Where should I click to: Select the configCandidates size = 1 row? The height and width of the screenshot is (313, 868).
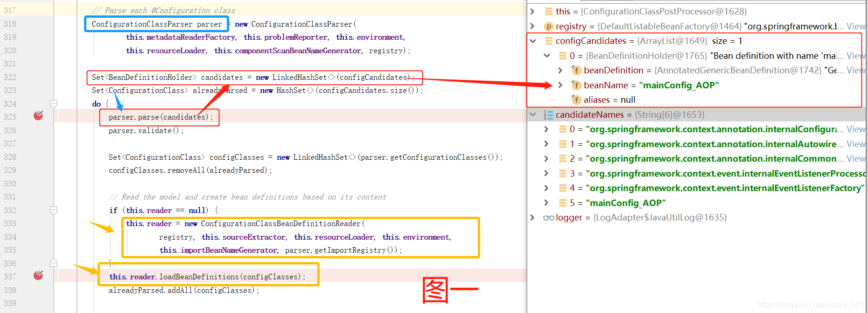(x=697, y=41)
